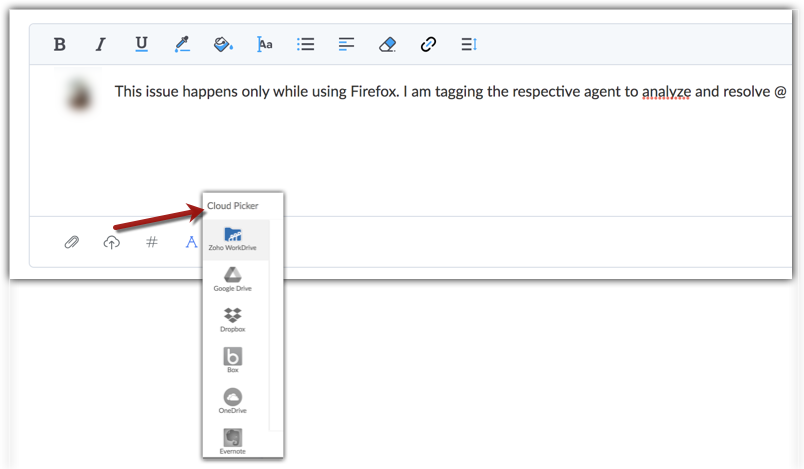Click the blurred user avatar
This screenshot has height=469, width=804.
79,95
